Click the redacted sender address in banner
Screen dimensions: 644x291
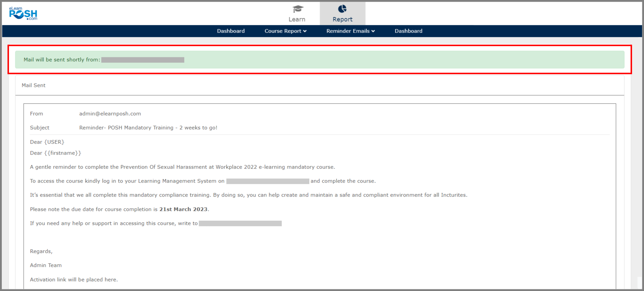(x=143, y=60)
